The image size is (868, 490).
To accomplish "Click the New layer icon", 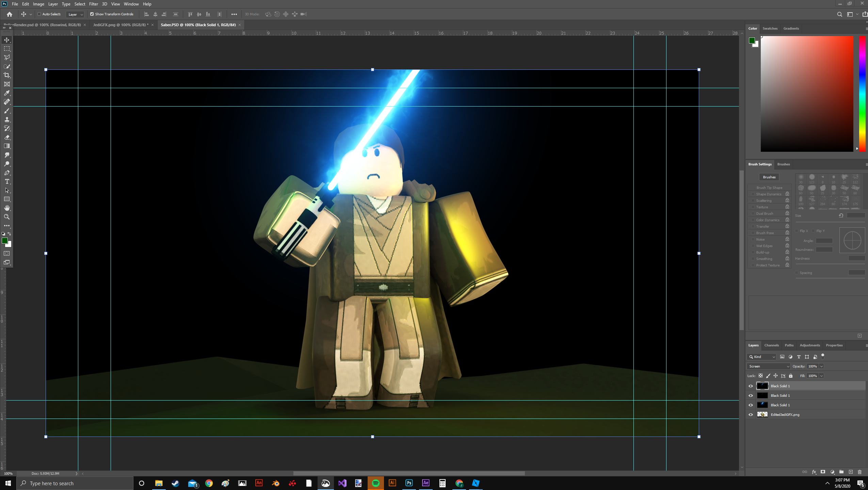I will coord(851,472).
